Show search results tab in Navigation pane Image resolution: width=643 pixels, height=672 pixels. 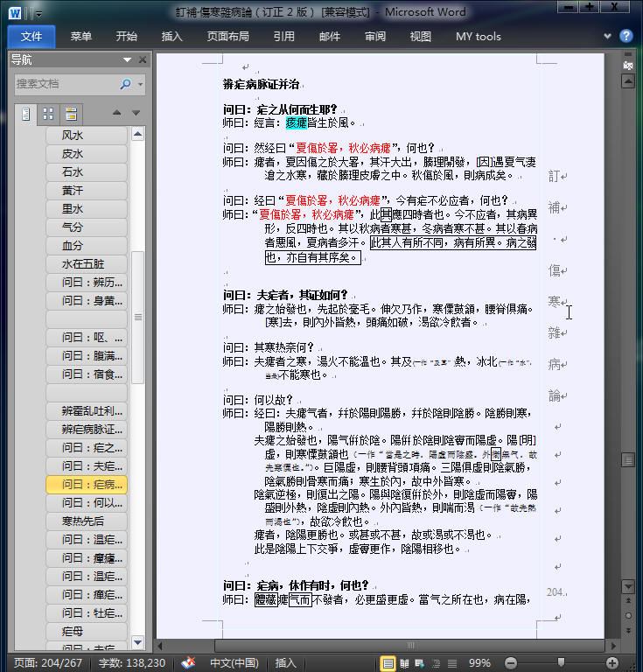tap(70, 114)
